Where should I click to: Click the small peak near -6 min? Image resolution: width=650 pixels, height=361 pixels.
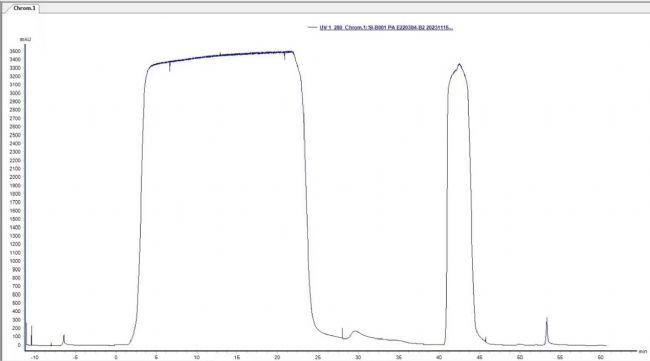tap(64, 339)
